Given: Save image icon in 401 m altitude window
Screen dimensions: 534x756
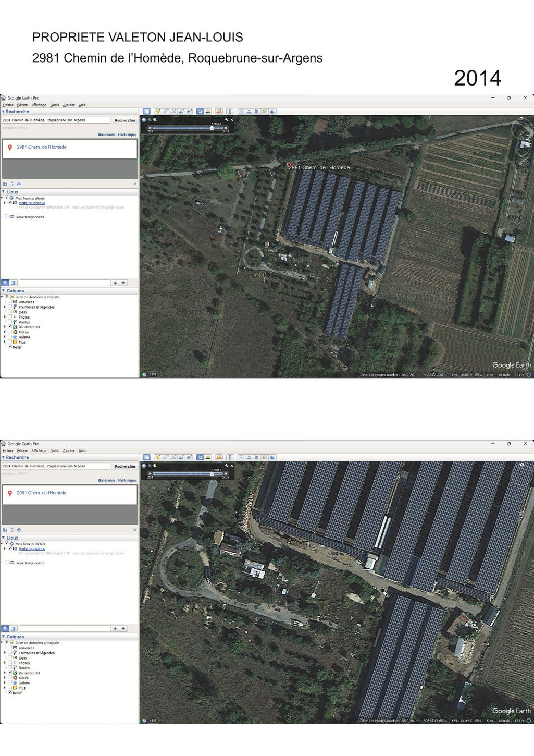Looking at the screenshot, I should click(x=257, y=112).
